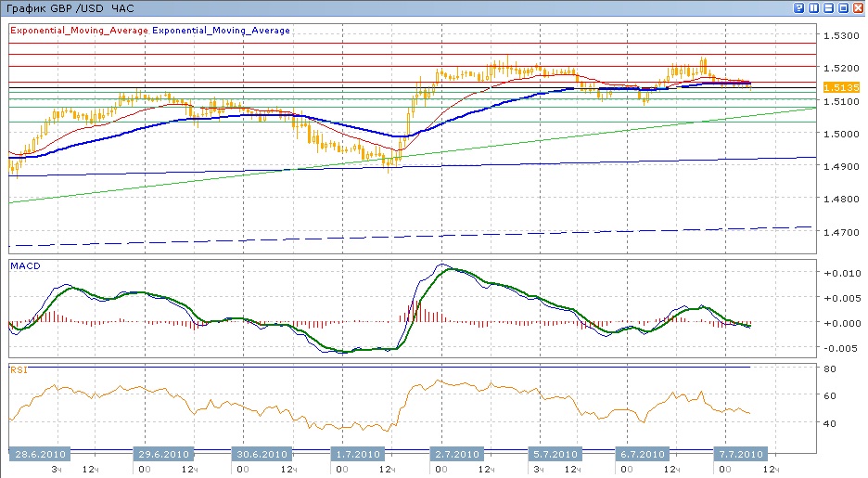Select the blue Exponential_Moving_Average legend label
Image resolution: width=868 pixels, height=478 pixels.
(x=221, y=31)
